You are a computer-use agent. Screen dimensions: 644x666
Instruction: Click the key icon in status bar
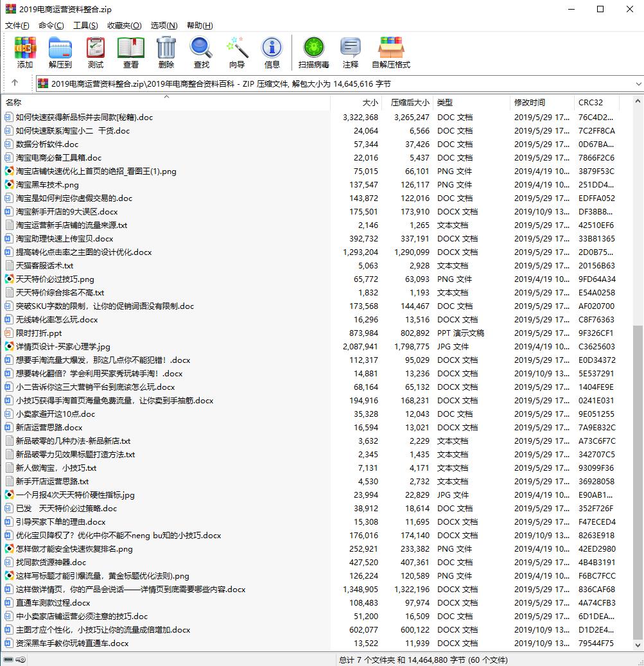(x=21, y=660)
